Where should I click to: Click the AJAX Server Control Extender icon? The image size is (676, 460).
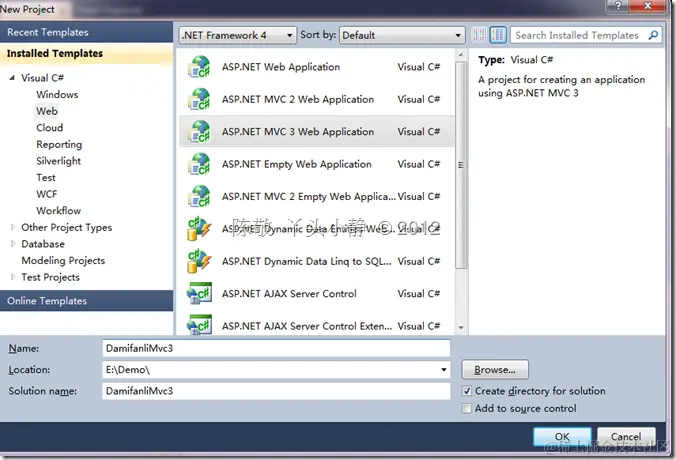coord(199,325)
